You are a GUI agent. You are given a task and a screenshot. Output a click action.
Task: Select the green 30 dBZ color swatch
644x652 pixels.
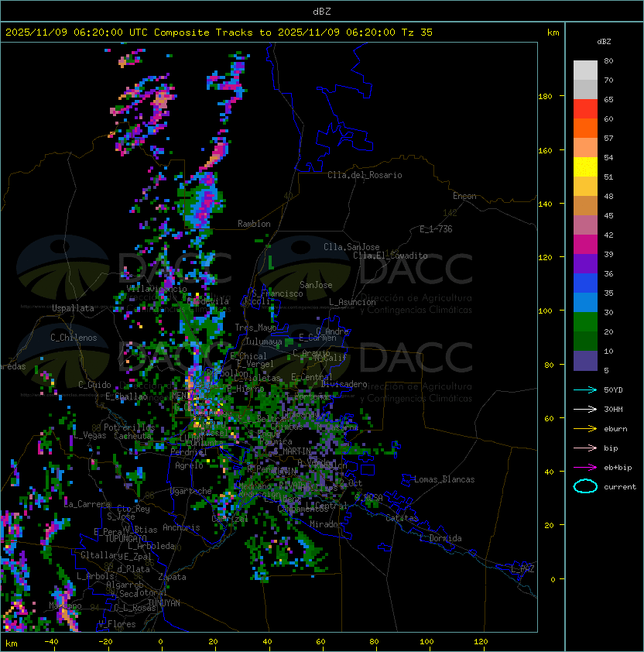point(585,321)
